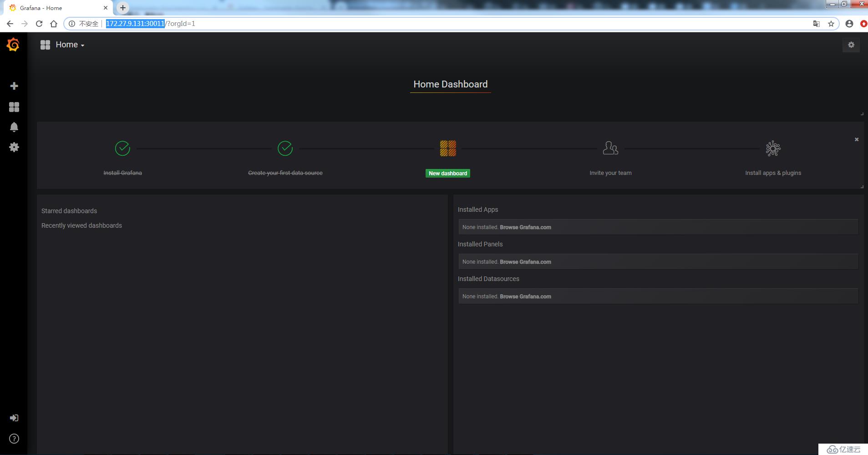Click the Grafana logo in sidebar

13,45
